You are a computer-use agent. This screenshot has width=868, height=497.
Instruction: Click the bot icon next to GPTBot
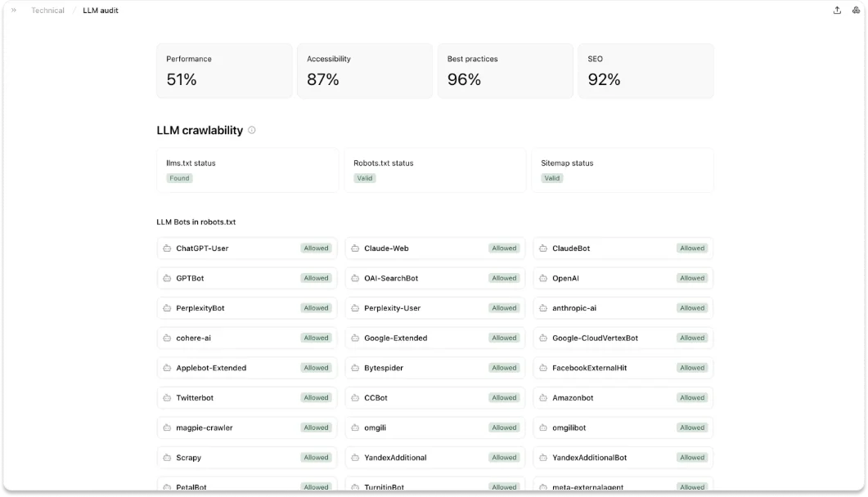[167, 278]
